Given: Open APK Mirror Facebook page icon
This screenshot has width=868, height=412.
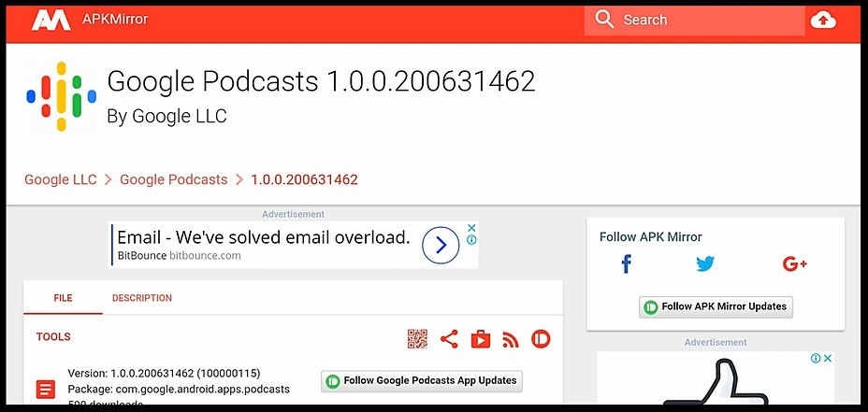Looking at the screenshot, I should pos(626,264).
